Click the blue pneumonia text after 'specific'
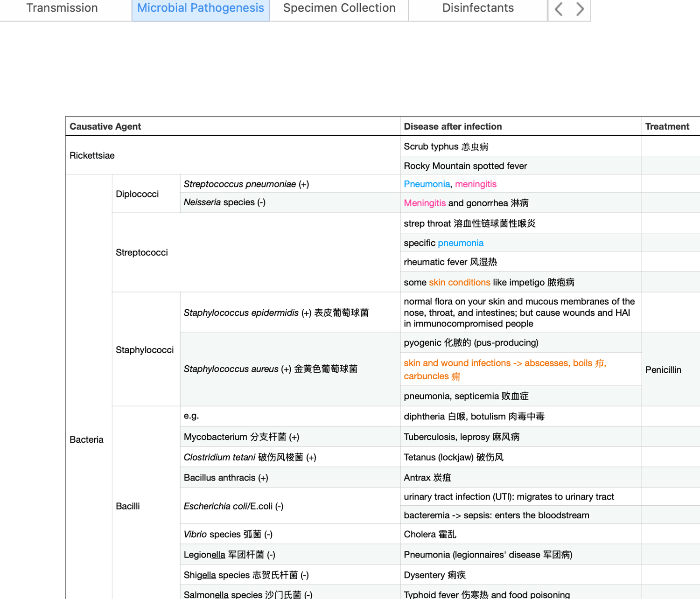This screenshot has width=700, height=599. 461,243
